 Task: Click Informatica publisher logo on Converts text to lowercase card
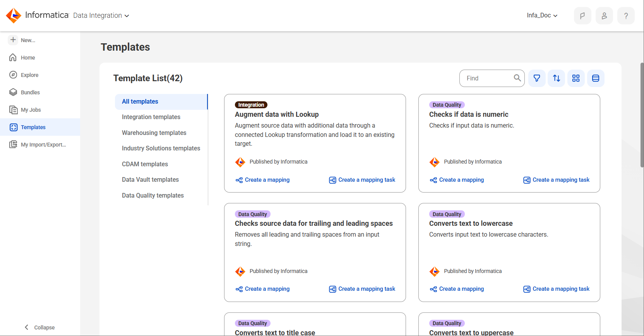(x=435, y=271)
